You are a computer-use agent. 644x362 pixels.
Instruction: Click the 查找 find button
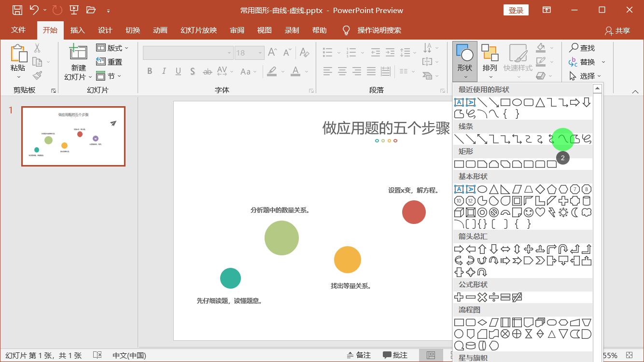pyautogui.click(x=582, y=48)
